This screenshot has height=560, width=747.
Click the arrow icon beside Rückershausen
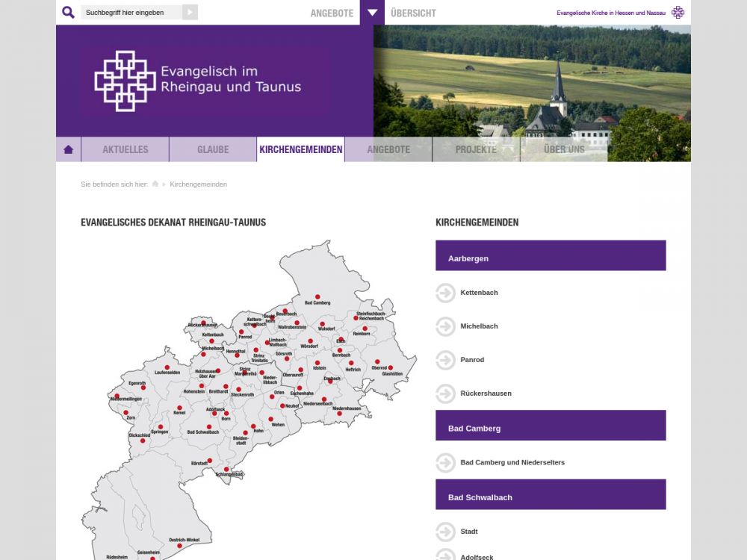pyautogui.click(x=445, y=393)
